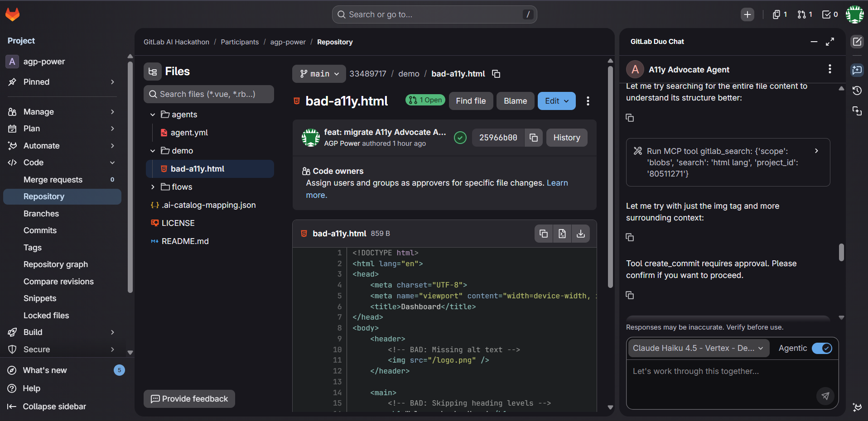868x421 pixels.
Task: Open .ai-catalog-mapping.json file
Action: pyautogui.click(x=210, y=205)
